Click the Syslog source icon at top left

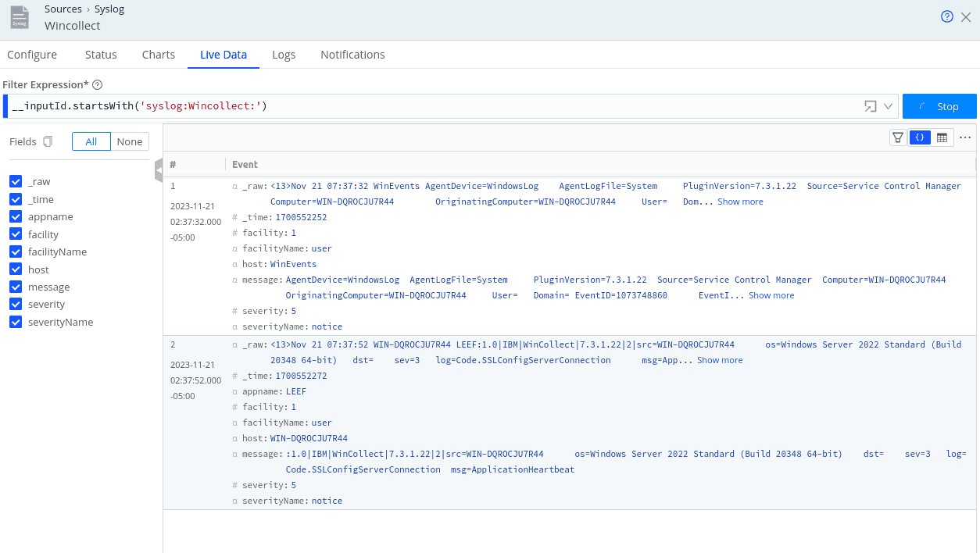pos(20,16)
